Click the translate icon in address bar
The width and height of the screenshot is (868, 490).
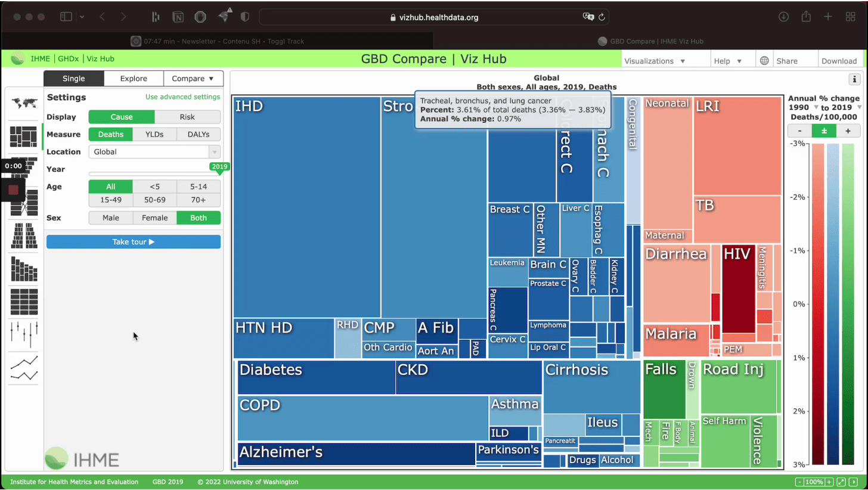click(588, 17)
